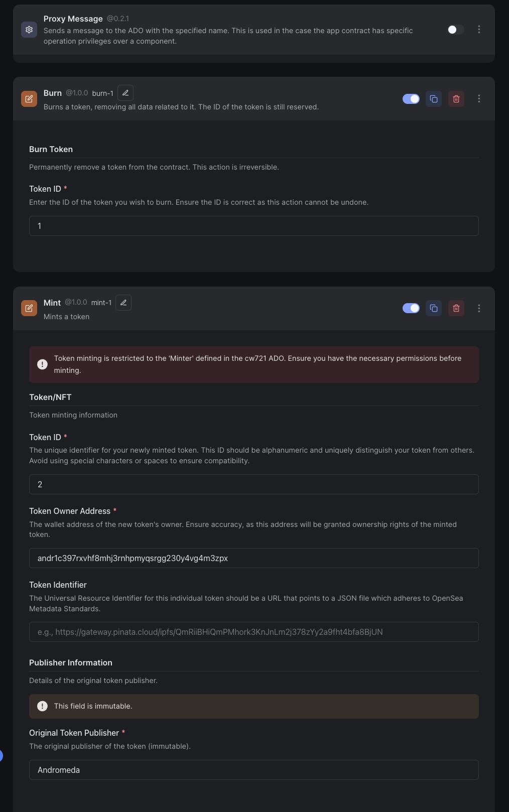Click the Mint panel edit icon

pos(29,308)
